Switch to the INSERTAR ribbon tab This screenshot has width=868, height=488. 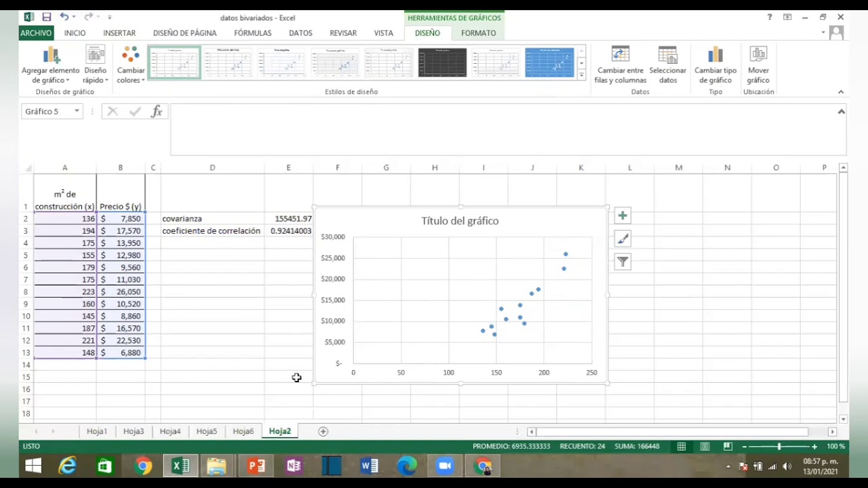click(119, 33)
